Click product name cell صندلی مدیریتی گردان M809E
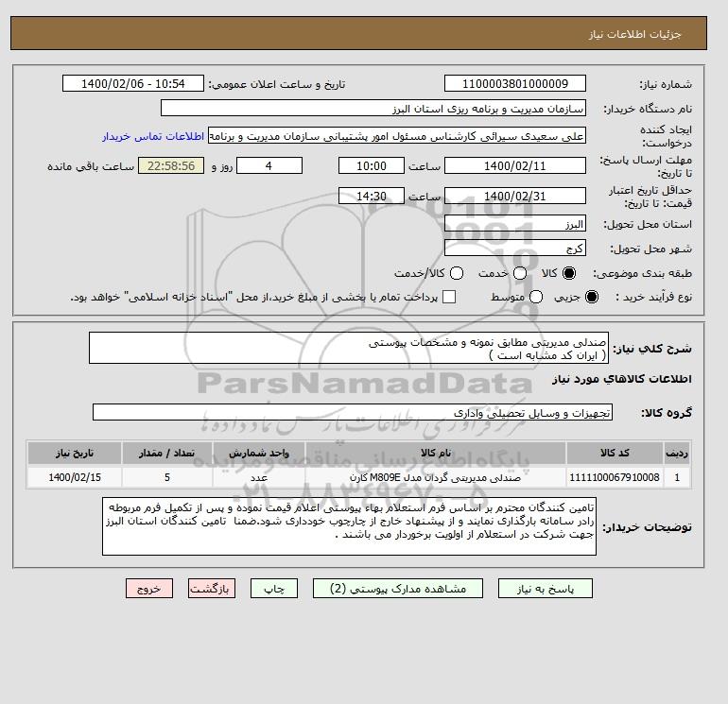The image size is (728, 704). (436, 477)
